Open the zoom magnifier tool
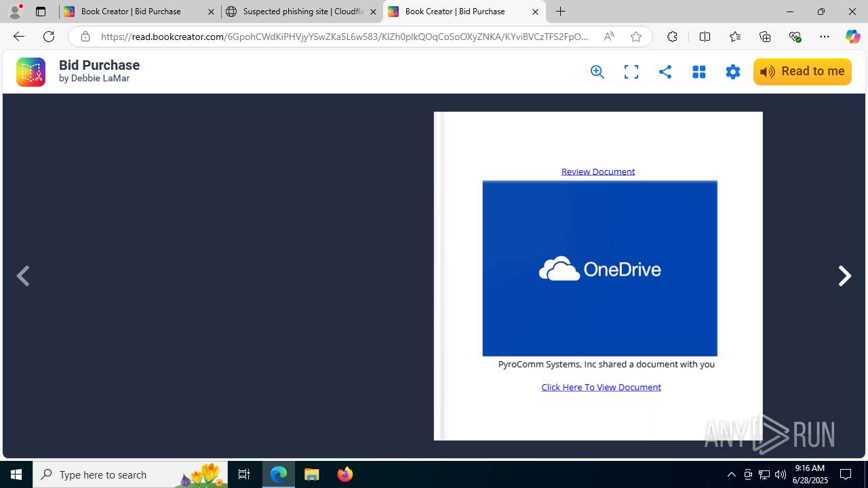 pos(597,72)
